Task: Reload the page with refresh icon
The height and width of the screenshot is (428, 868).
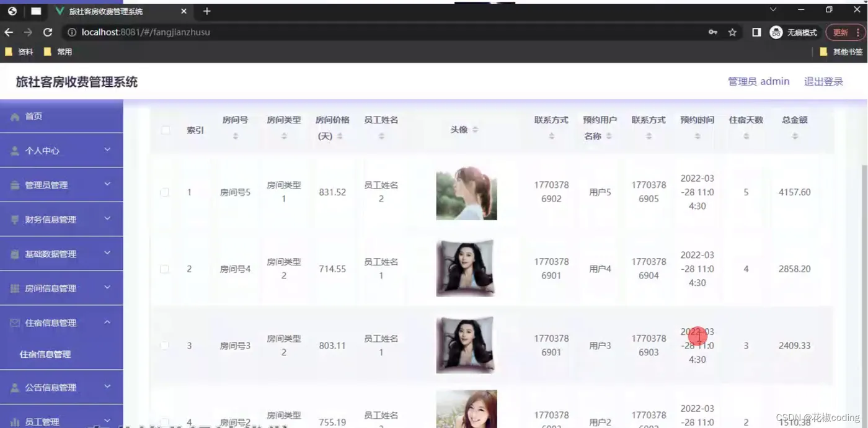Action: click(48, 32)
